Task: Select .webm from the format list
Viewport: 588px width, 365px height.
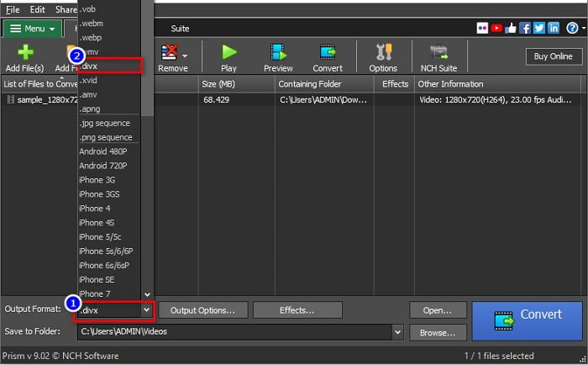Action: point(109,24)
